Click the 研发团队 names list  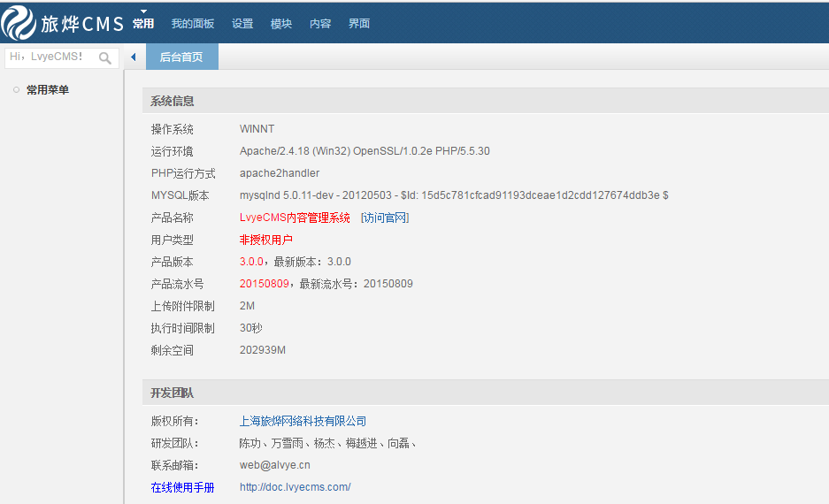327,443
